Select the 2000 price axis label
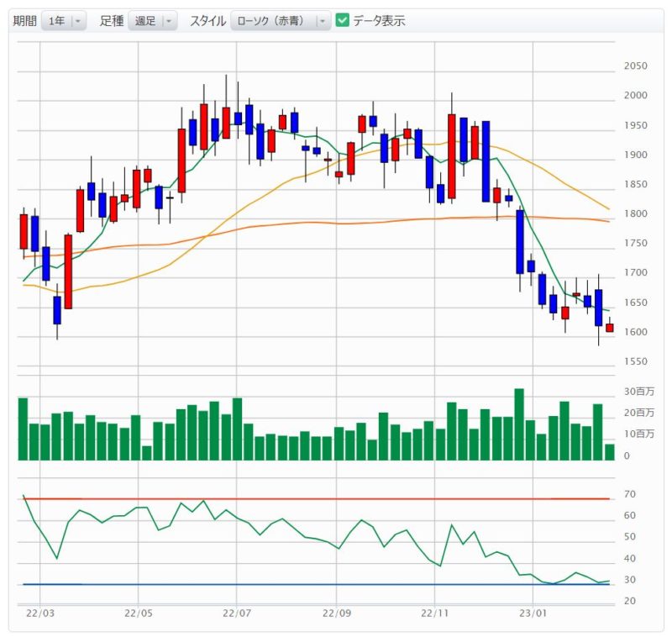 636,96
